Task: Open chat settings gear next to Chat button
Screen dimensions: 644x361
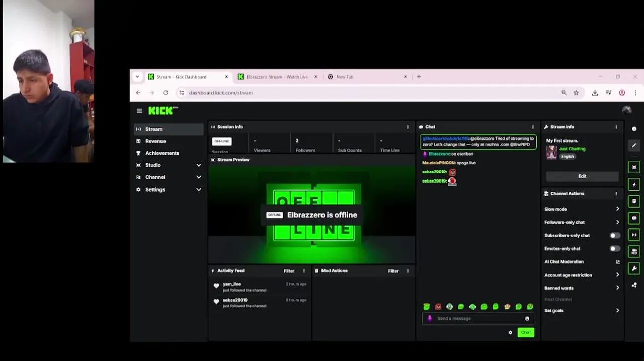Action: (x=510, y=332)
